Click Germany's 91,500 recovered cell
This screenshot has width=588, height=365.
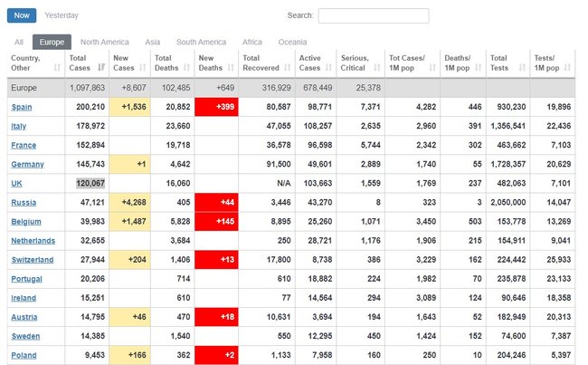tap(267, 164)
